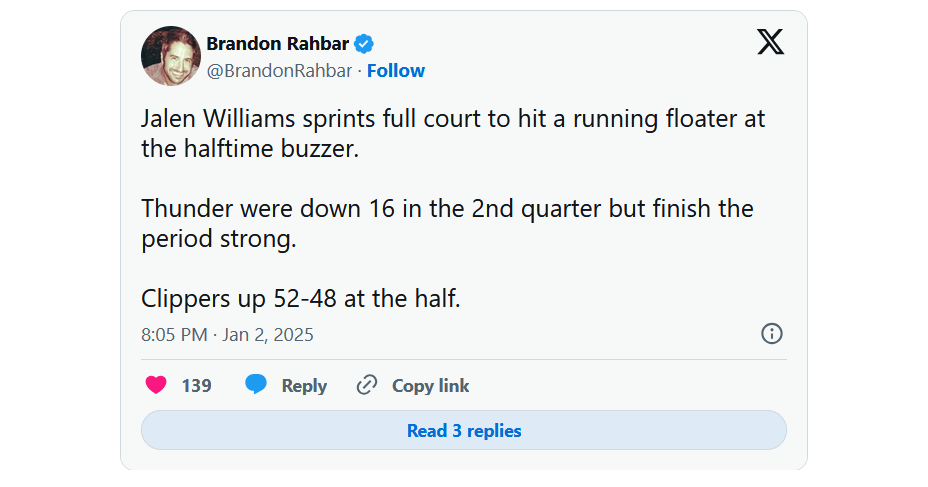
Task: Click the info circle icon
Action: pos(772,334)
